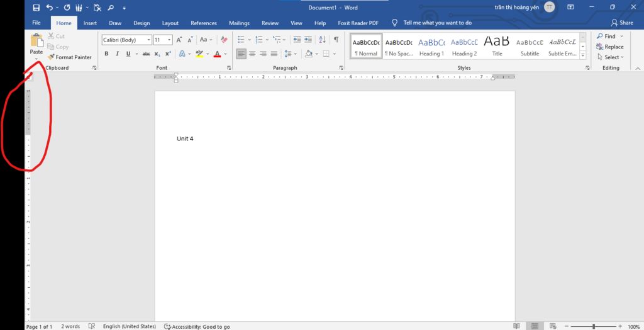Click the Redo/Repeat typing icon
Screen dimensions: 644x330
point(67,8)
